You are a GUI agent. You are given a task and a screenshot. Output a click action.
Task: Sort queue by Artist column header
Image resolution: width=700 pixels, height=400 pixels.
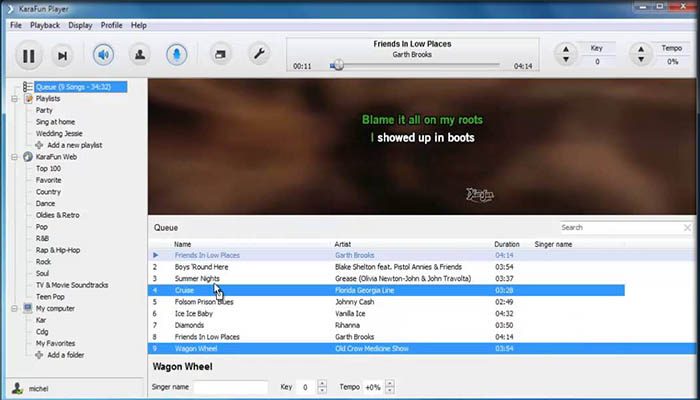tap(342, 244)
